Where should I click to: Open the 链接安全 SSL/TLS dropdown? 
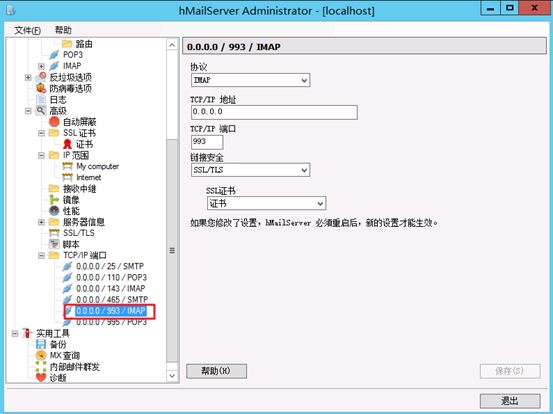[250, 170]
